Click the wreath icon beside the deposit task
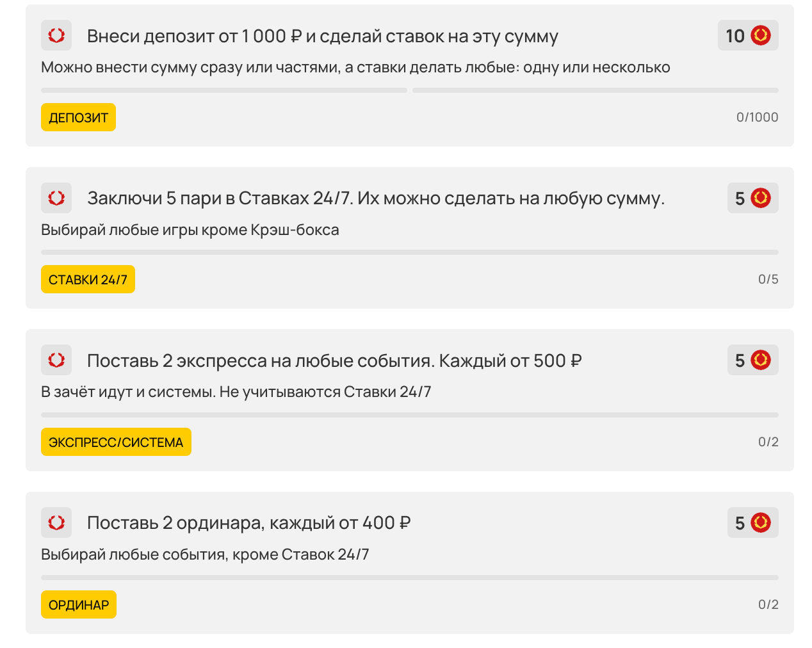Viewport: 812px width, 648px height. tap(56, 35)
